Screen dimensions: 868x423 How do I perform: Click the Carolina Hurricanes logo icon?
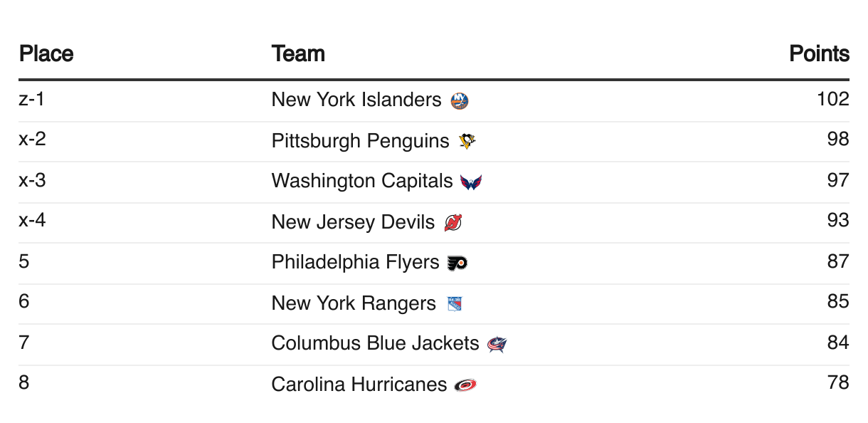click(x=465, y=385)
